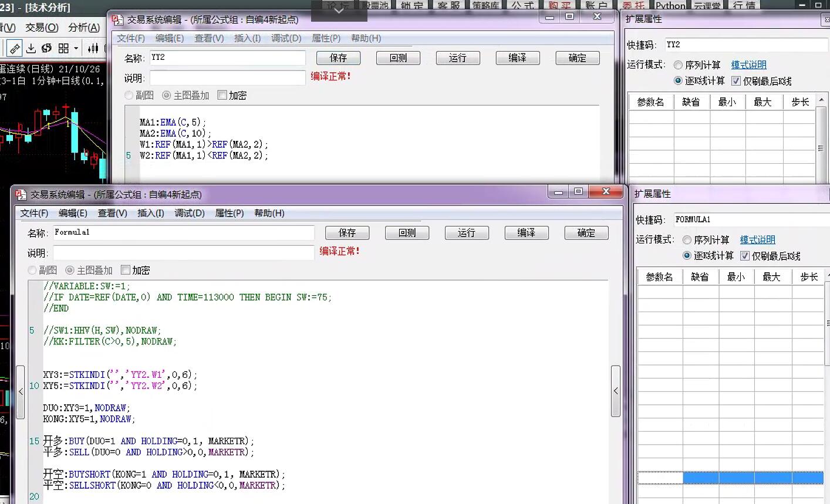
Task: Open grid layout dropdown arrow in toolbar
Action: click(76, 48)
